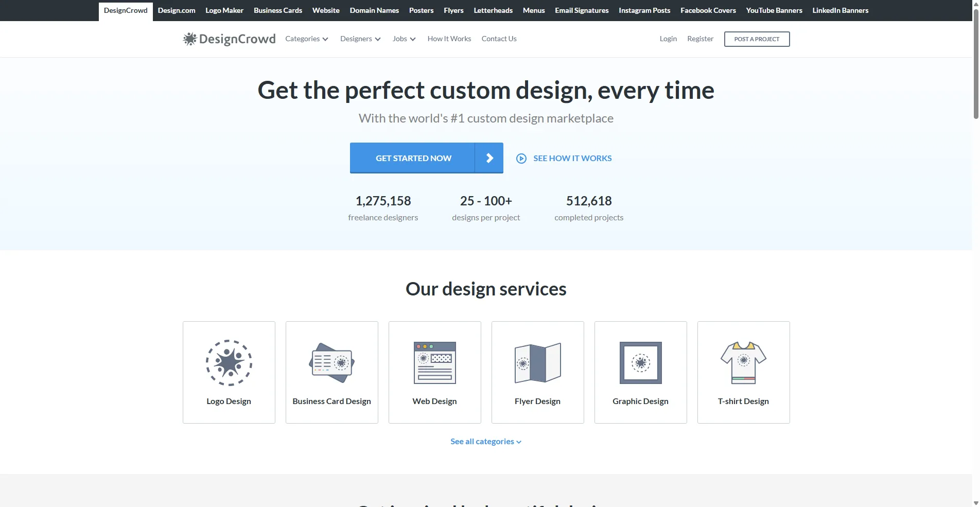Click the T-shirt Design icon

coord(744,363)
